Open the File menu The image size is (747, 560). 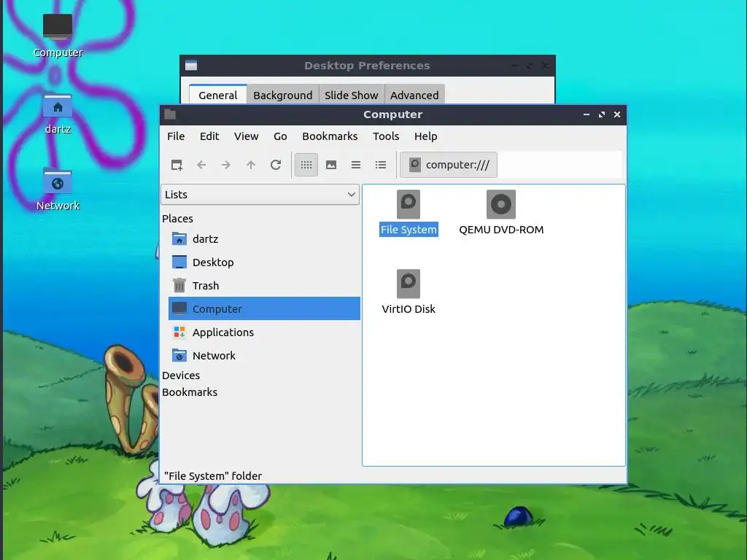point(176,136)
